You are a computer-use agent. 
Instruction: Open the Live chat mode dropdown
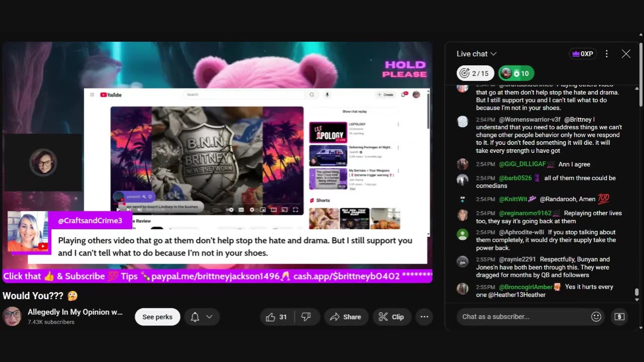point(476,54)
